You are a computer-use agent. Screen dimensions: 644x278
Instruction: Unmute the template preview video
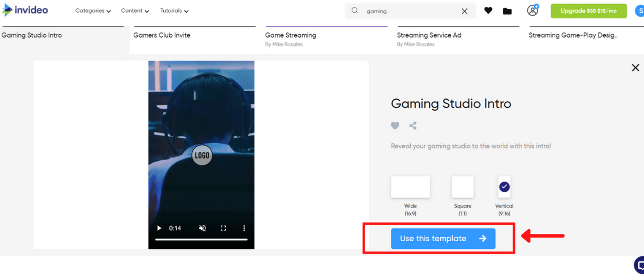[x=202, y=228]
